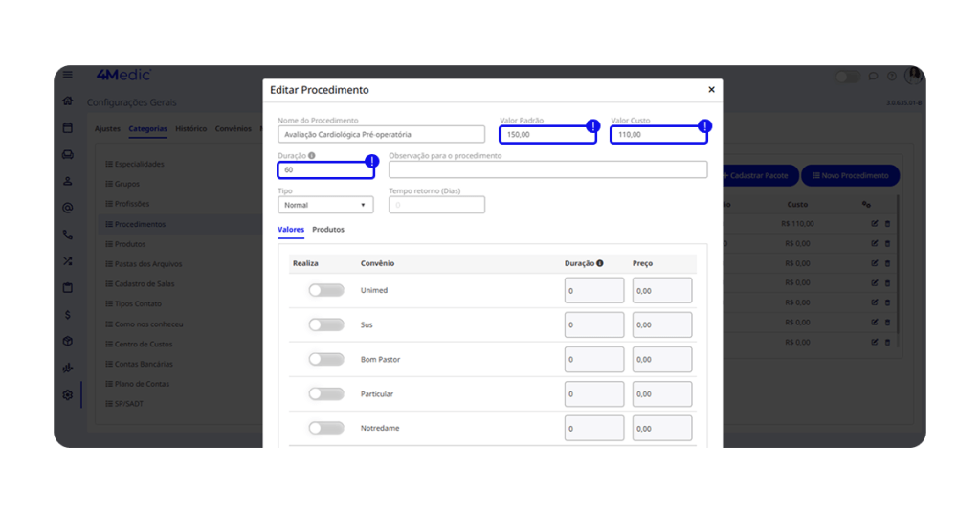Screen dimensions: 980x514
Task: Click the Nome do Procedimento input field
Action: coord(381,135)
